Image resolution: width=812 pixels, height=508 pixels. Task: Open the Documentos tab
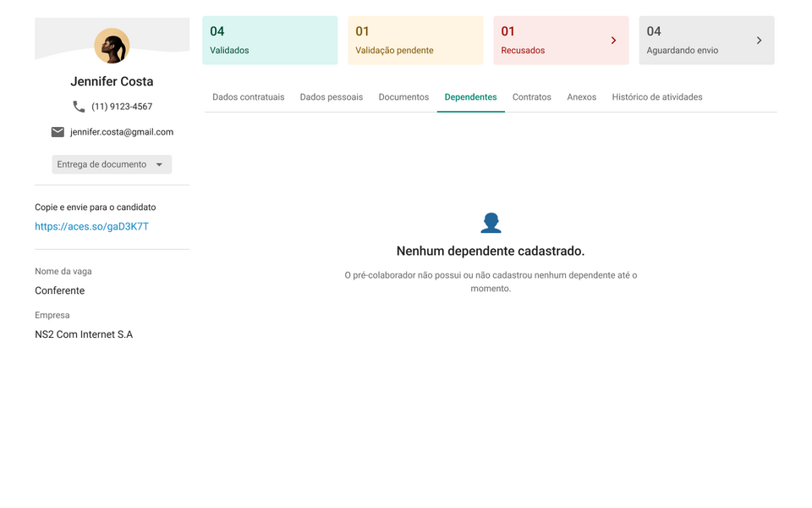point(403,97)
